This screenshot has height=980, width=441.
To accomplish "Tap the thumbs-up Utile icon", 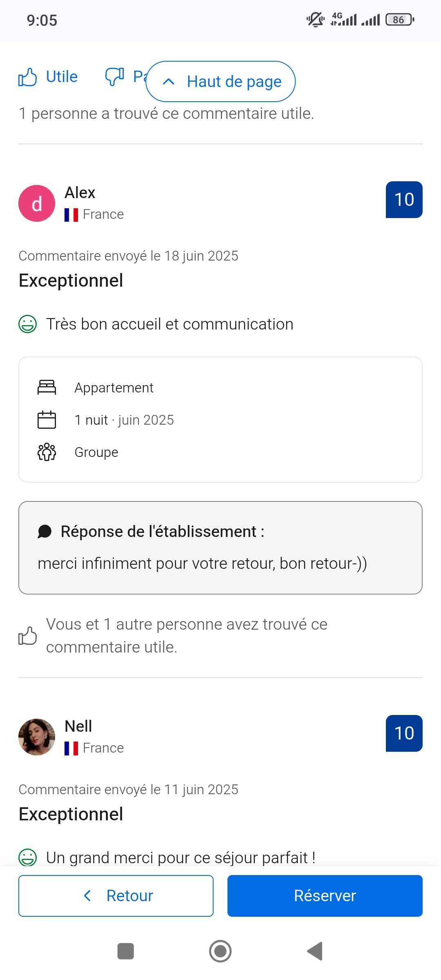I will [x=28, y=77].
